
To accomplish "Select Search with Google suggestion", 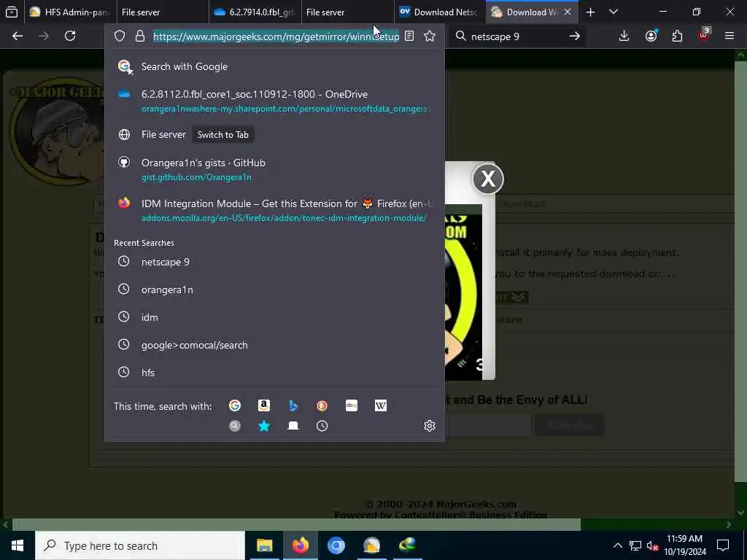I will pyautogui.click(x=274, y=66).
